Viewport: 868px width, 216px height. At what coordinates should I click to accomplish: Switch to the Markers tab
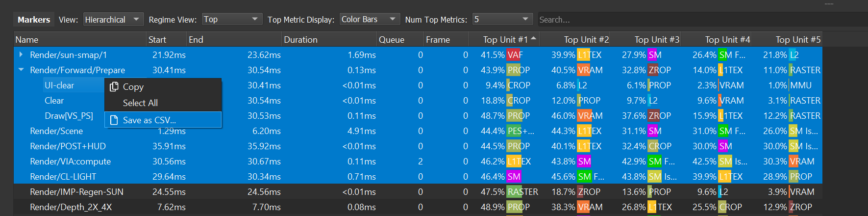click(x=34, y=20)
